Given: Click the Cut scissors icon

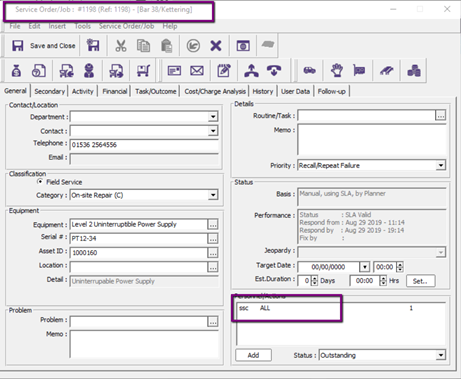Looking at the screenshot, I should coord(121,46).
